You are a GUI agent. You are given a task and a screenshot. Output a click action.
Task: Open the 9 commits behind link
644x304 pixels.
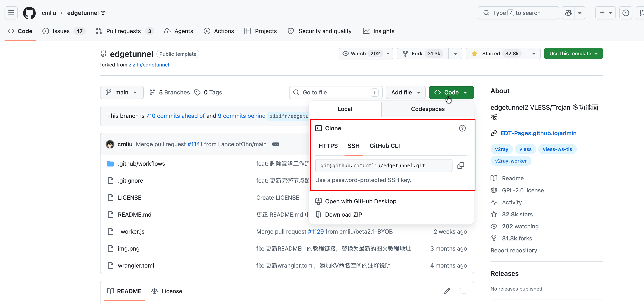pos(242,116)
